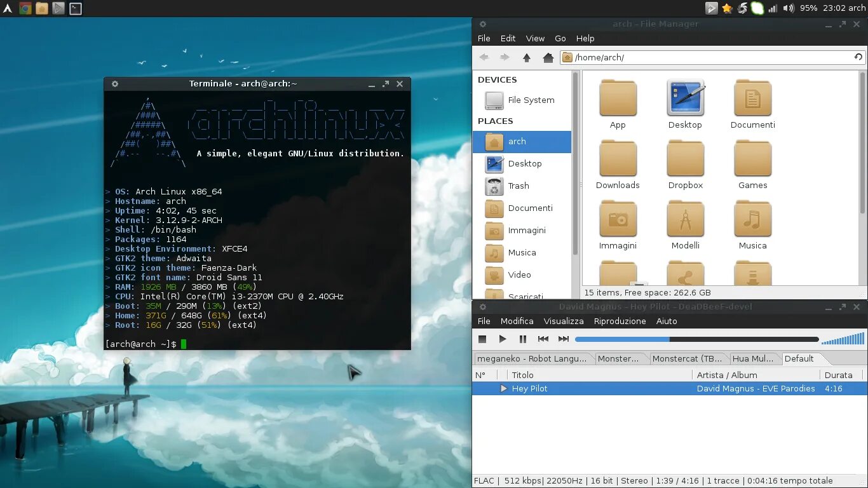Open Desktop in the Places sidebar

tap(521, 163)
